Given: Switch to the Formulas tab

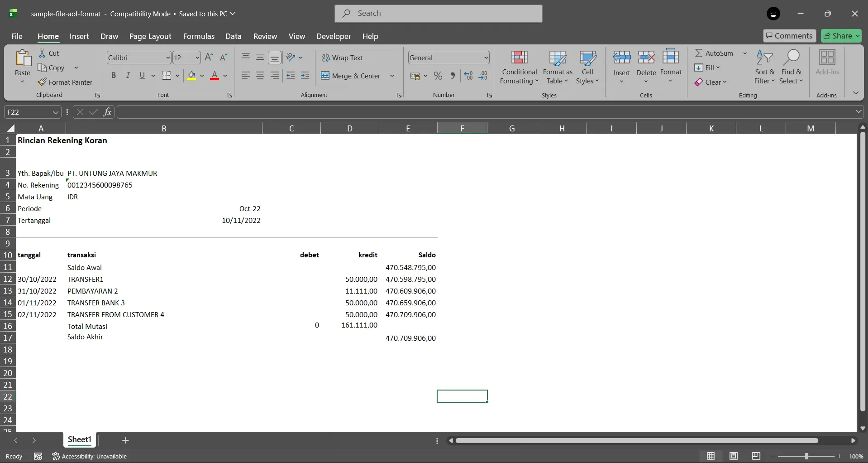Looking at the screenshot, I should [199, 36].
